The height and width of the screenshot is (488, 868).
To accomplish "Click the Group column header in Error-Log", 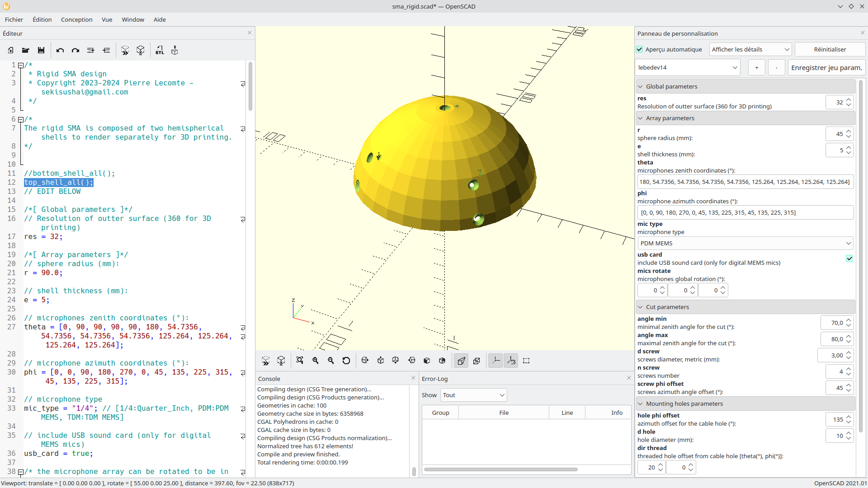I will pyautogui.click(x=440, y=413).
